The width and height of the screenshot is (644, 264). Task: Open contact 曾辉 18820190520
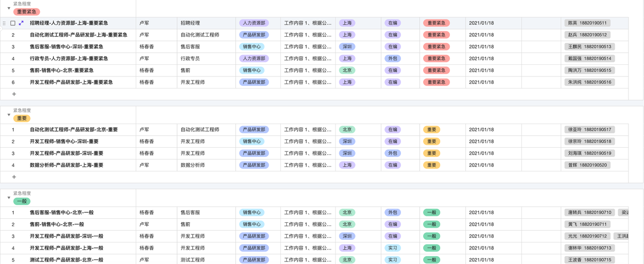click(587, 165)
